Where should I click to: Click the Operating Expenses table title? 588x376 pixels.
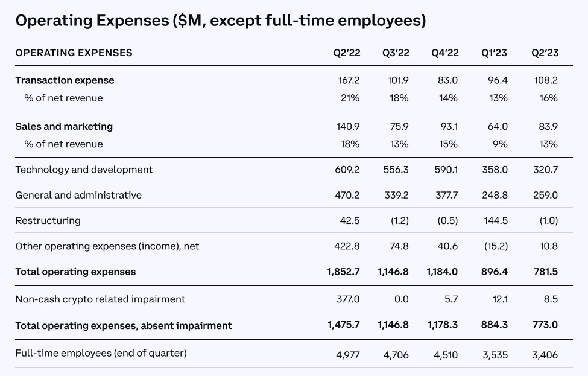221,21
